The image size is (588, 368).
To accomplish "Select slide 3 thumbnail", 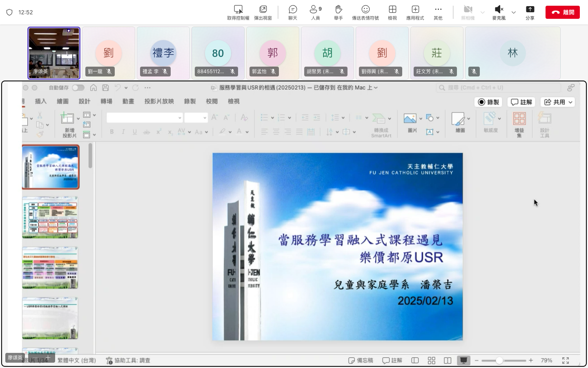I will 50,268.
